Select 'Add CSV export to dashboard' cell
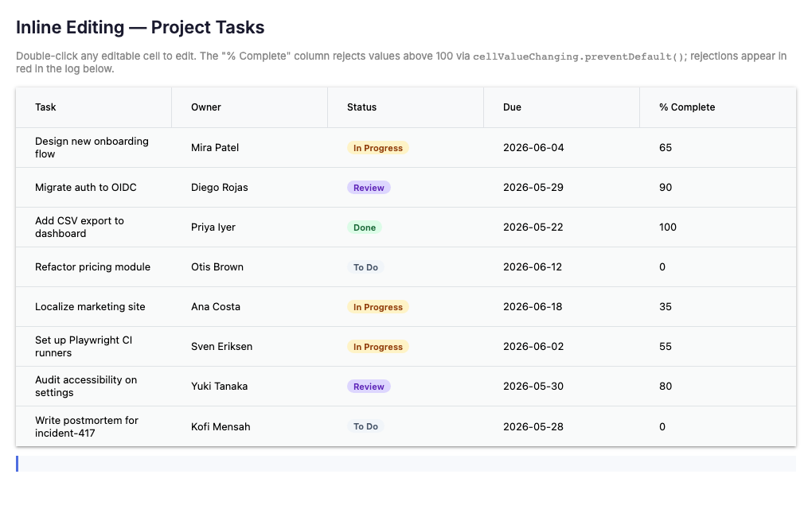Viewport: 812px width, 517px height. 94,227
